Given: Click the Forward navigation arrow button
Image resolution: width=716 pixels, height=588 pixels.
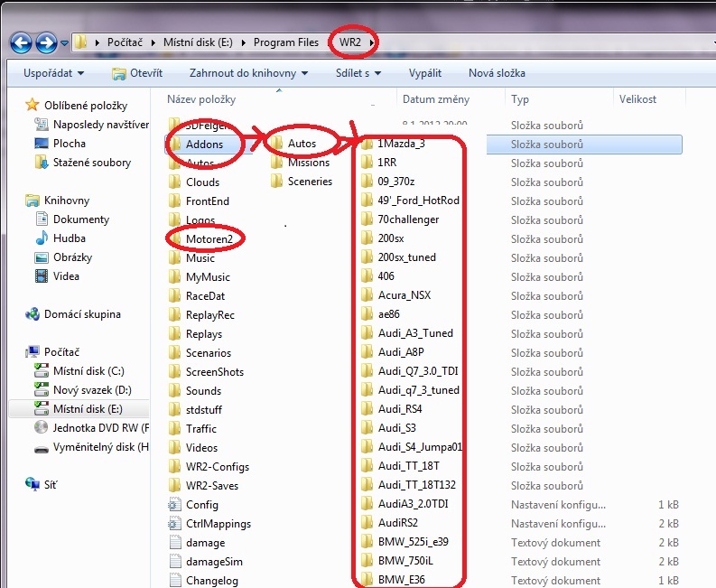Looking at the screenshot, I should tap(46, 42).
